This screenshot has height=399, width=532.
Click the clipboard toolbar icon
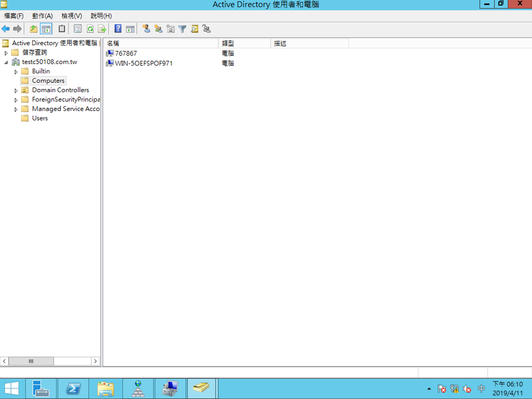pyautogui.click(x=62, y=29)
